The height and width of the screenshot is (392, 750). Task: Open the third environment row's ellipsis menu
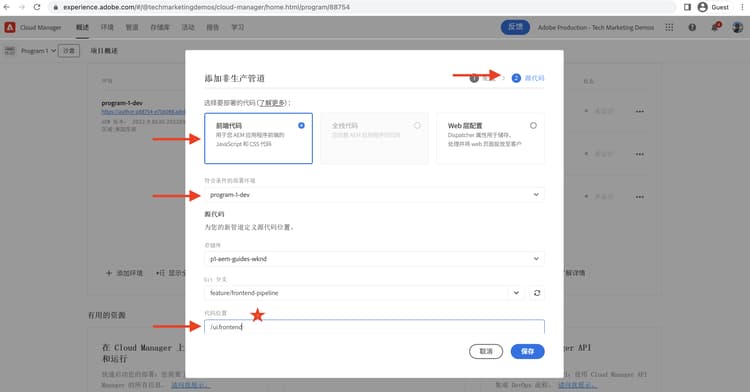(x=640, y=196)
